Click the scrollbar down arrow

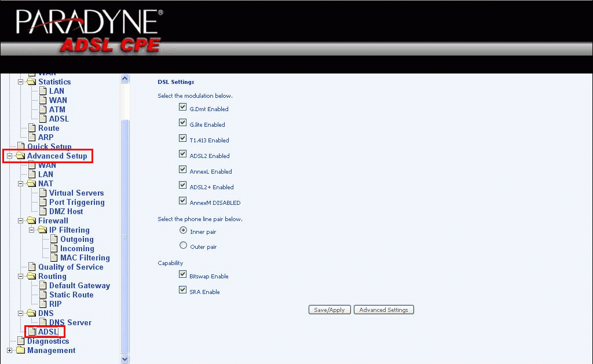coord(125,359)
